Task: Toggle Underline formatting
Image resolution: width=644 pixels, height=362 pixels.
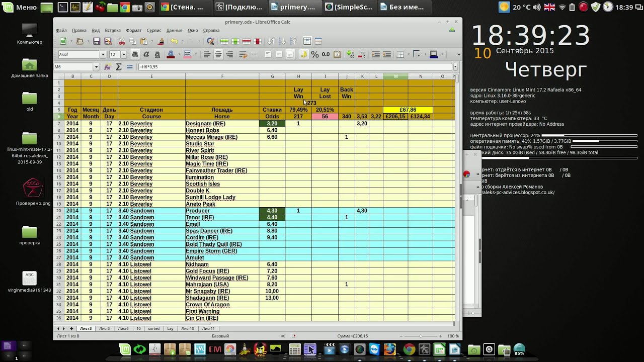Action: pos(157,54)
